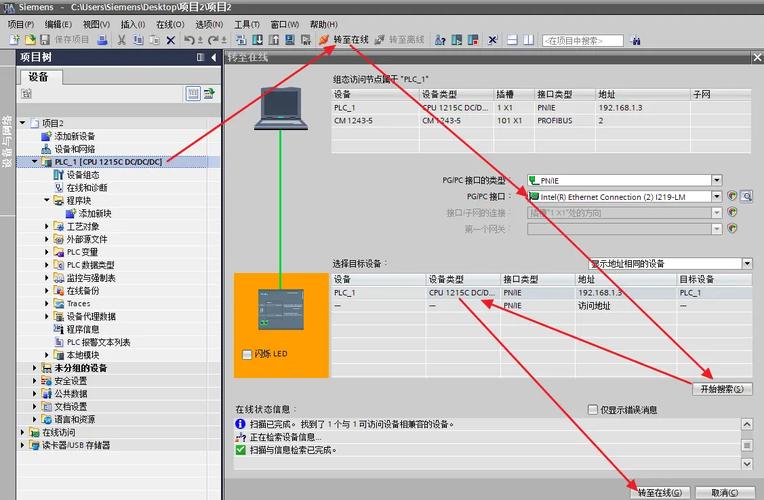Expand the 在线访问 tree node
764x500 pixels.
click(22, 432)
